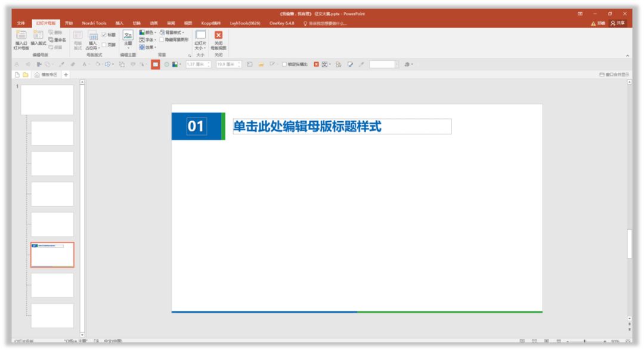Click the red highlighted shape icon in quick toolbar

155,64
